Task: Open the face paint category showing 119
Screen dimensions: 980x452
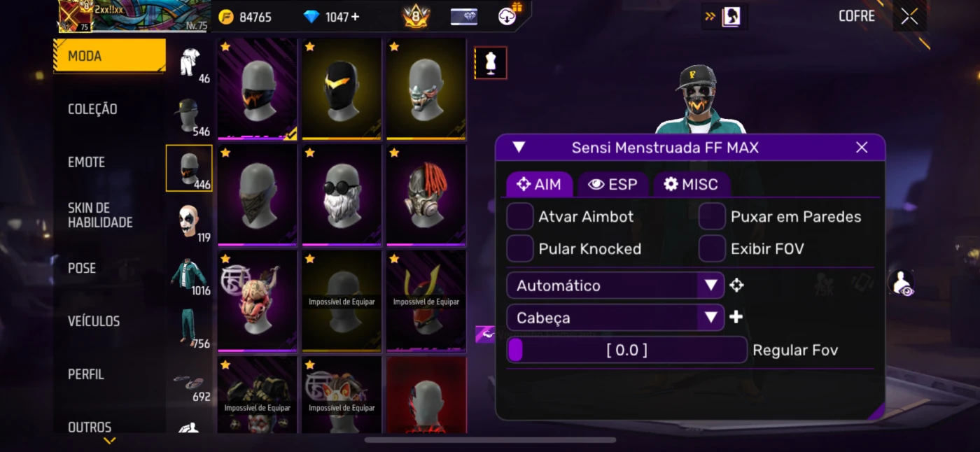Action: tap(189, 221)
